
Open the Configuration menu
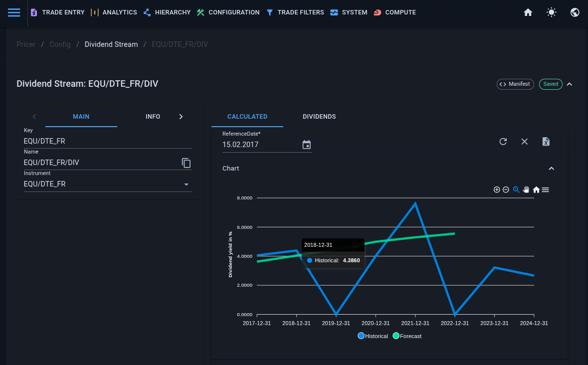[x=234, y=12]
